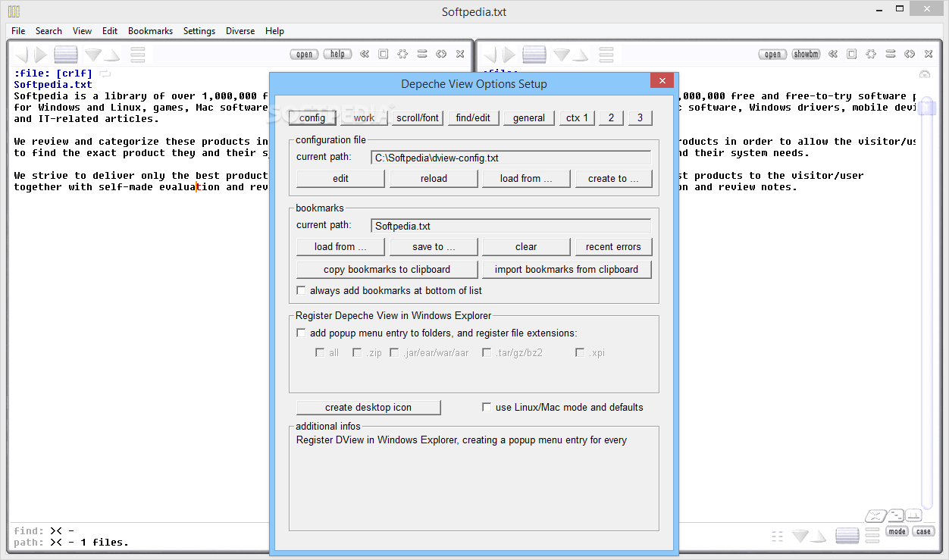
Task: Click the dotted circle icon in left pane toolbar
Action: pyautogui.click(x=402, y=54)
